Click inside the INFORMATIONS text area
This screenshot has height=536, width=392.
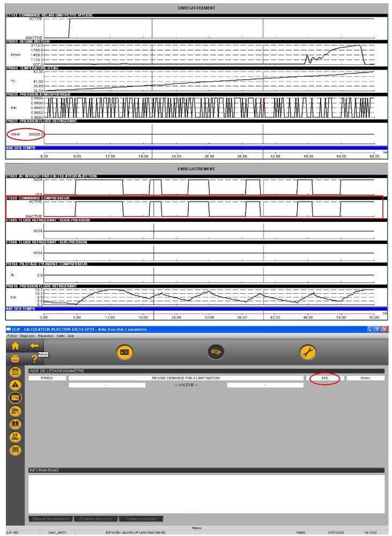click(206, 493)
